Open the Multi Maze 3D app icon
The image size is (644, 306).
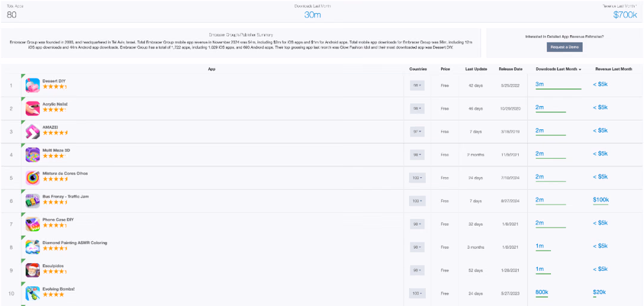32,155
